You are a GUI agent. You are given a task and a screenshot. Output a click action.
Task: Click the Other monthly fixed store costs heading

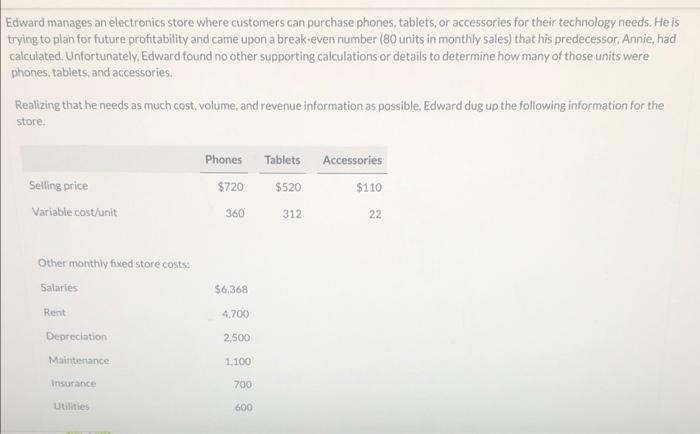114,263
